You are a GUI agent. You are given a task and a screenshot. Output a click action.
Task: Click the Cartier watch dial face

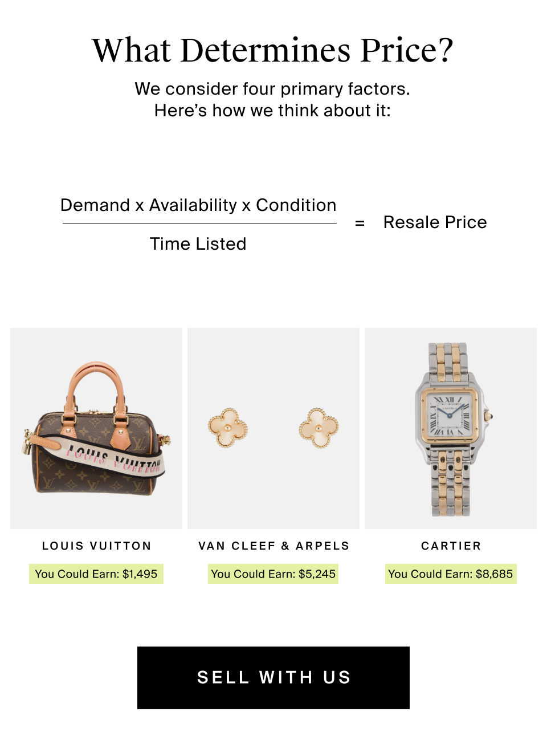pos(450,415)
